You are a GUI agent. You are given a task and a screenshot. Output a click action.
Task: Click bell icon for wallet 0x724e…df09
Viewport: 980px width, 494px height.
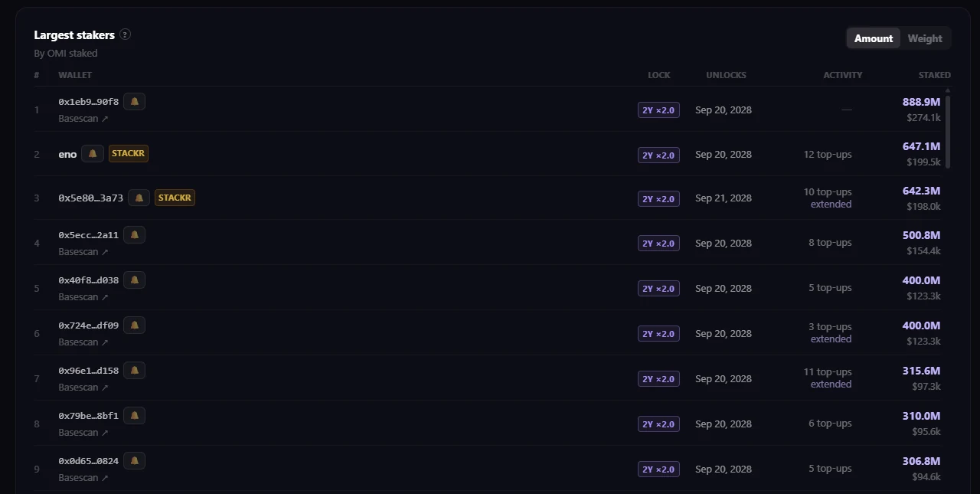[x=134, y=325]
